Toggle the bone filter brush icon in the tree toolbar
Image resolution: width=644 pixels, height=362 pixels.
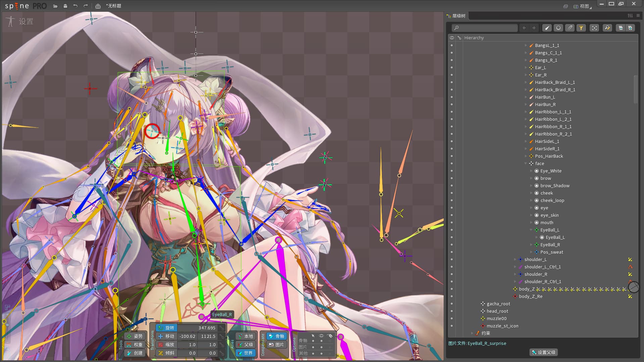pyautogui.click(x=547, y=28)
